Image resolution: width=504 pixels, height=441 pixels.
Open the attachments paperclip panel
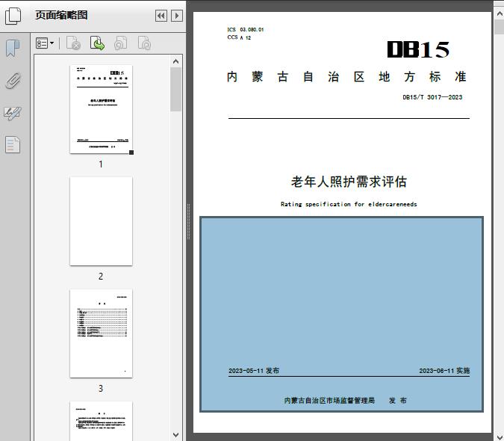pyautogui.click(x=13, y=81)
